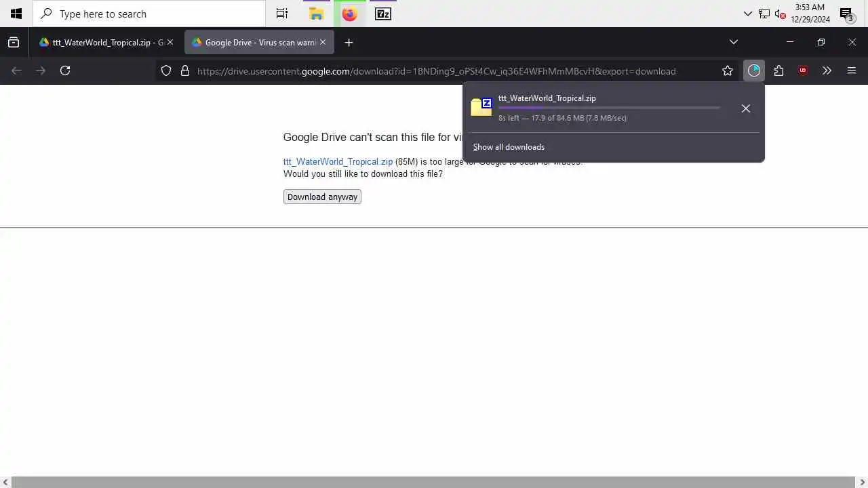Click the uBlock Origin extension icon
The height and width of the screenshot is (488, 868).
pos(803,70)
